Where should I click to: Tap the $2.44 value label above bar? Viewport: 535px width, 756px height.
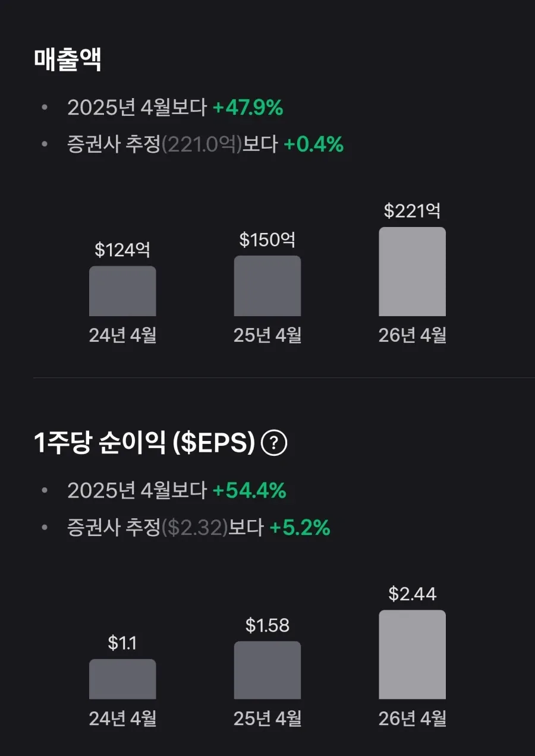[x=413, y=593]
